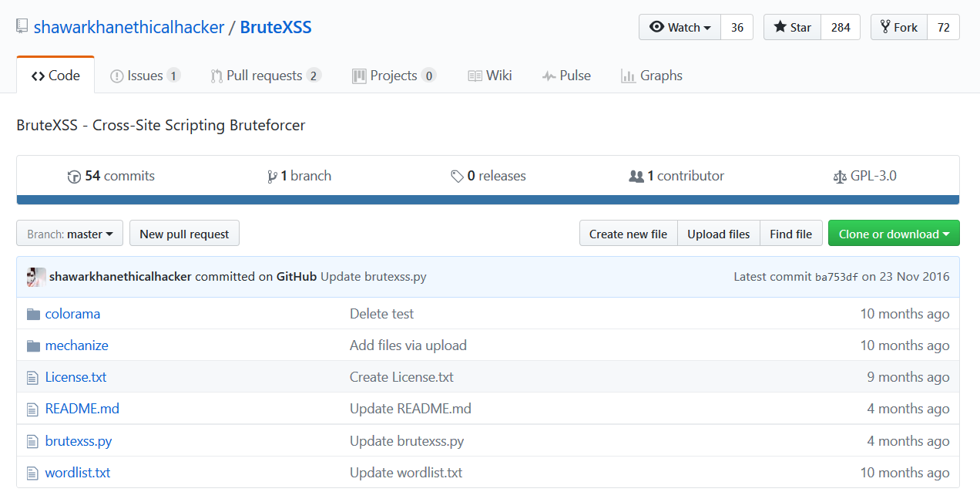
Task: Open Update brutexss.py message in brutexss.py row
Action: point(407,441)
